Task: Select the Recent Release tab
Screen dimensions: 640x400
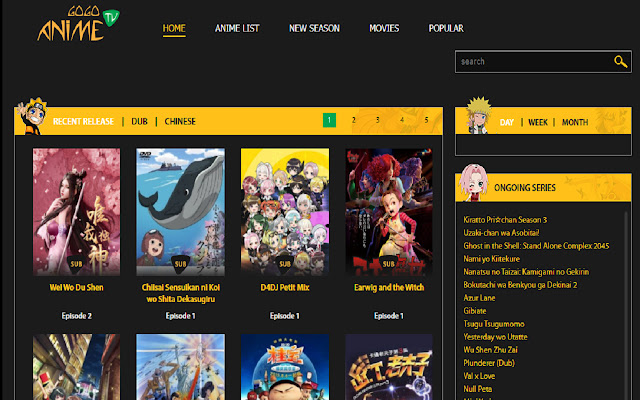Action: tap(83, 122)
